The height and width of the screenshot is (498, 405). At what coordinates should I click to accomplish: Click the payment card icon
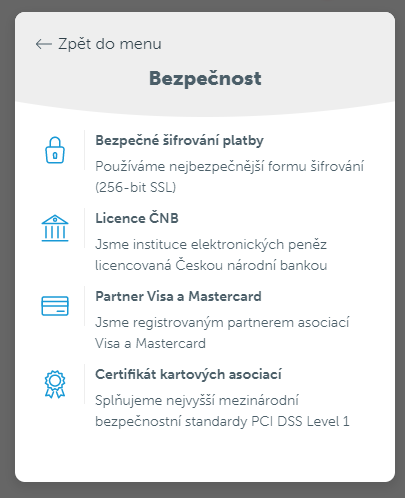55,306
